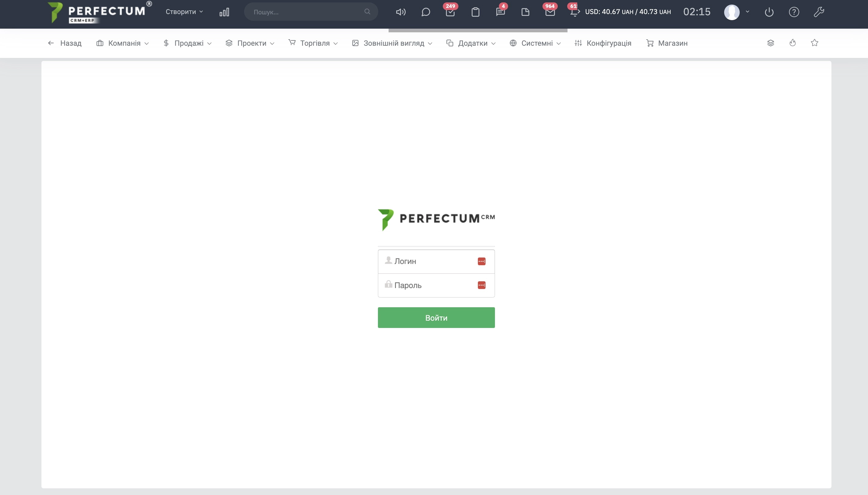
Task: Click the USD exchange rate text
Action: tap(628, 12)
